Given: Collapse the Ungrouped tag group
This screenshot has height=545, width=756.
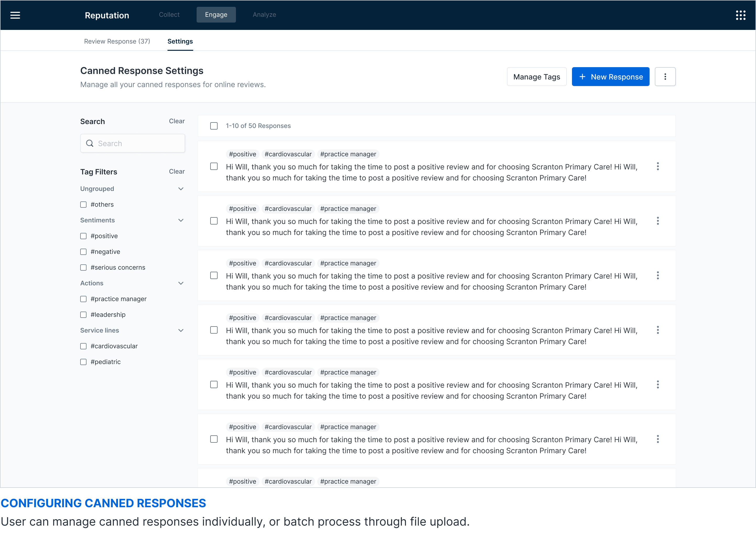Looking at the screenshot, I should 181,189.
